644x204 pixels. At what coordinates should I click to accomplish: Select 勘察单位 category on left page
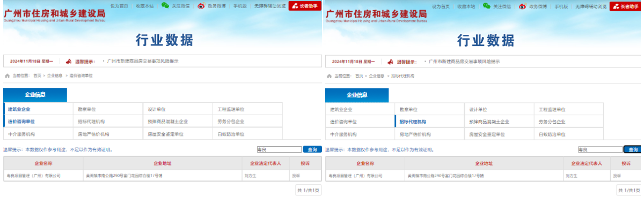(107, 109)
